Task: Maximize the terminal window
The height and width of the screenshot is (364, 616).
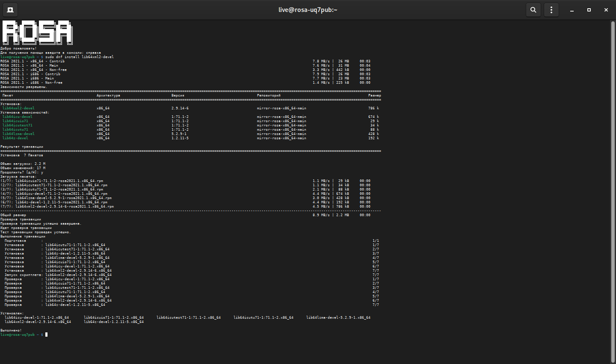Action: (589, 10)
